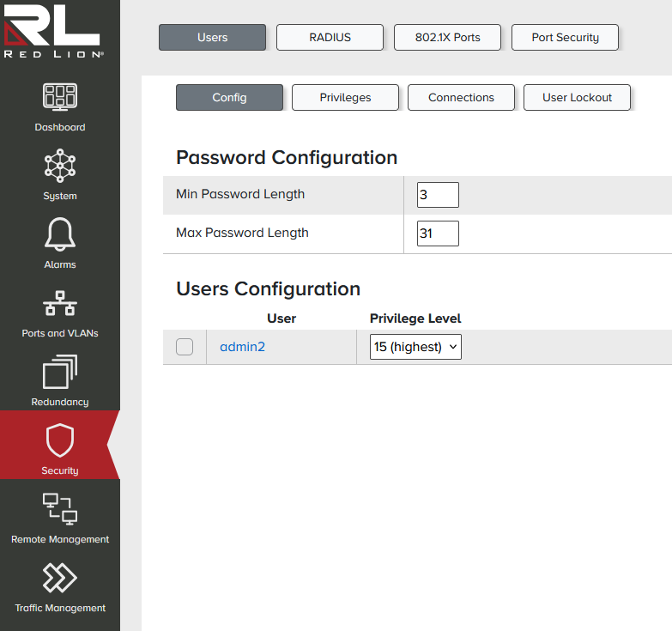Open the Alarms bell icon
The width and height of the screenshot is (672, 631).
tap(60, 234)
